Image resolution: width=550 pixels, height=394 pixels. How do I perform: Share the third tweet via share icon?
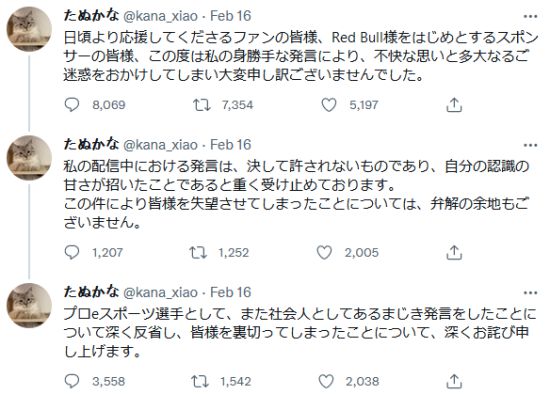(x=454, y=381)
